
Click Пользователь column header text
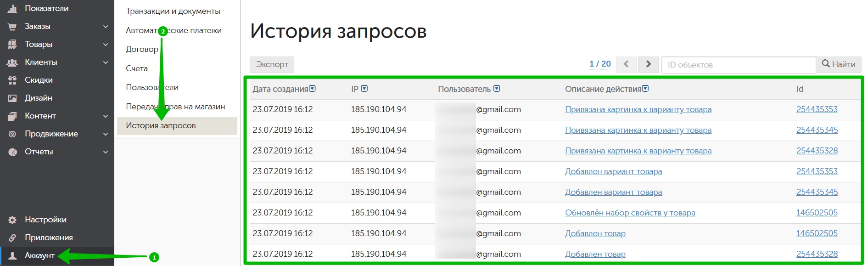[x=464, y=89]
